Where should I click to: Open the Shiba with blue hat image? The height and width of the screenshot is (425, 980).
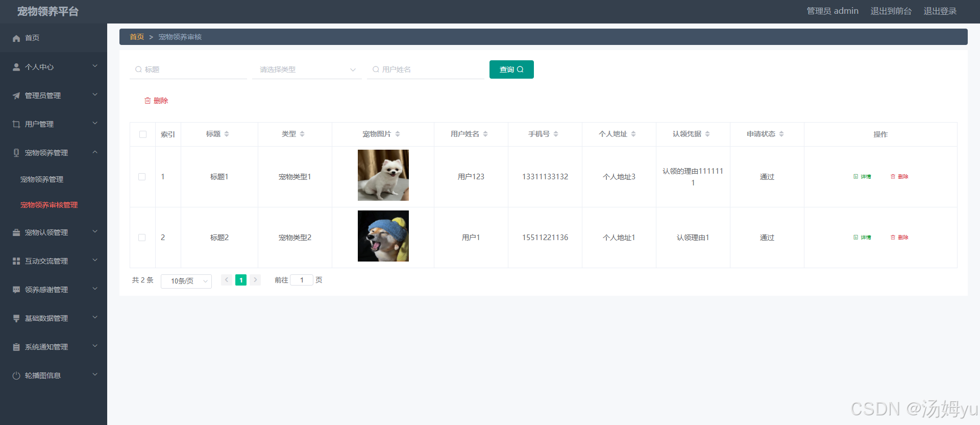tap(383, 236)
